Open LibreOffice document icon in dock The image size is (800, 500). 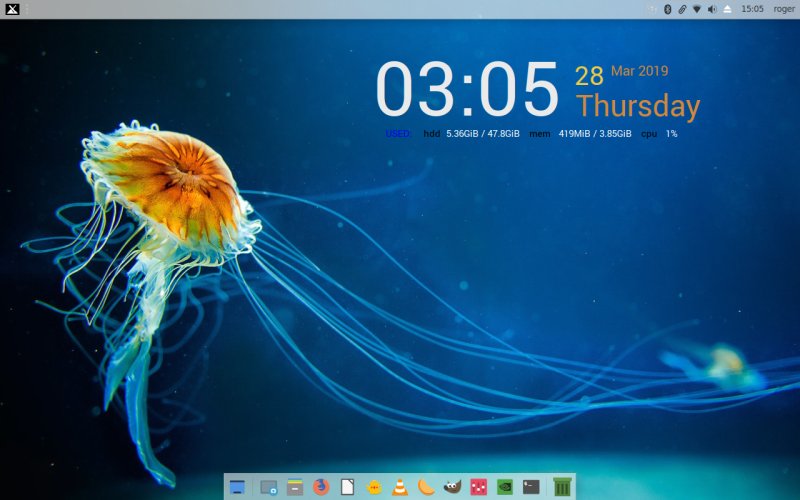[x=347, y=487]
